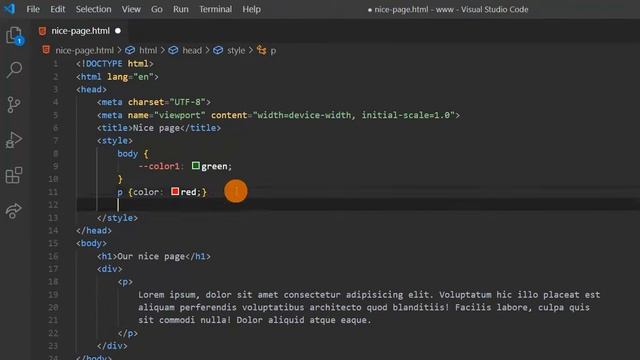Click the body selector in CSS

[127, 154]
